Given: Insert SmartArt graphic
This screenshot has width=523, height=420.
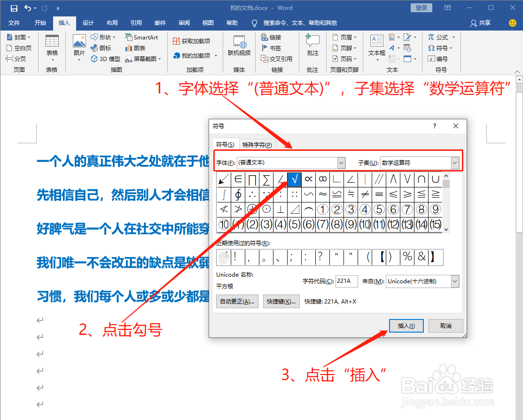Looking at the screenshot, I should tap(141, 37).
